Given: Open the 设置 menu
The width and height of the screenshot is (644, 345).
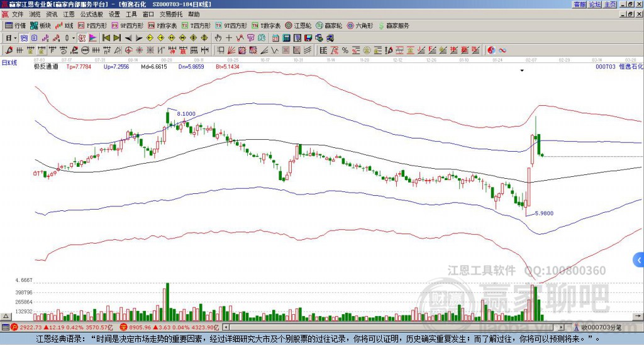Looking at the screenshot, I should (114, 14).
